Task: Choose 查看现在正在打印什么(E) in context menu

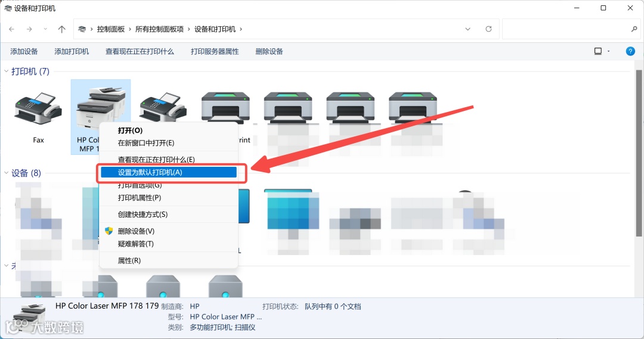Action: 168,159
